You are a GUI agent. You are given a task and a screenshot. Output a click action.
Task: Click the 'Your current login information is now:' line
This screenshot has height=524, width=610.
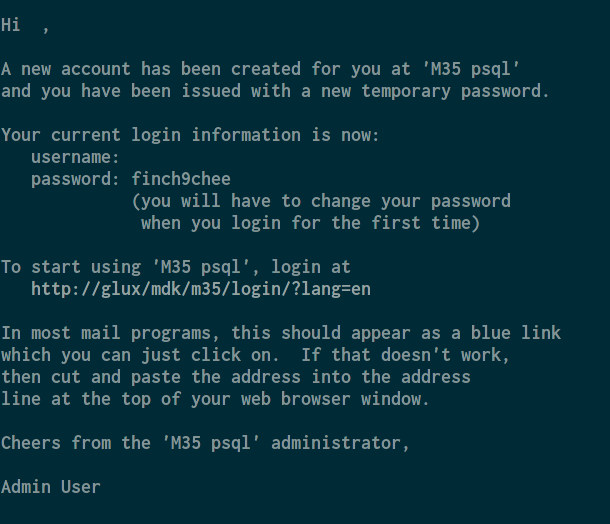pyautogui.click(x=190, y=135)
